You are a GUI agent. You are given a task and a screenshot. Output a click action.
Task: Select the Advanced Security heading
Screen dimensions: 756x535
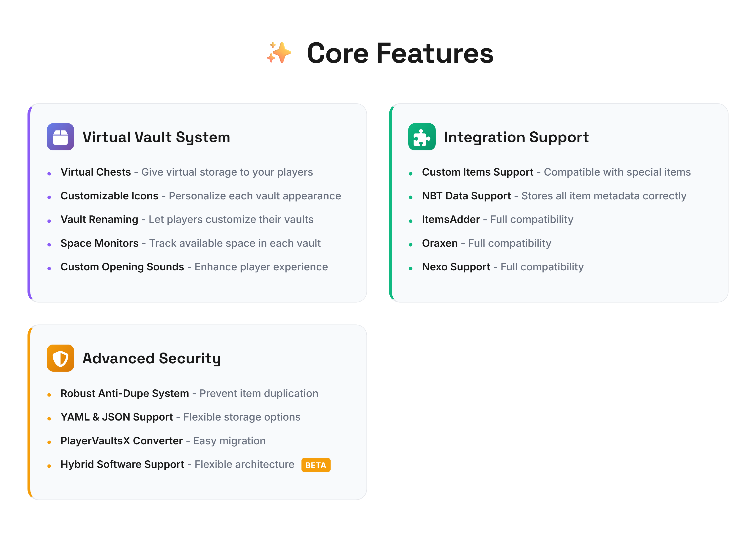coord(152,358)
